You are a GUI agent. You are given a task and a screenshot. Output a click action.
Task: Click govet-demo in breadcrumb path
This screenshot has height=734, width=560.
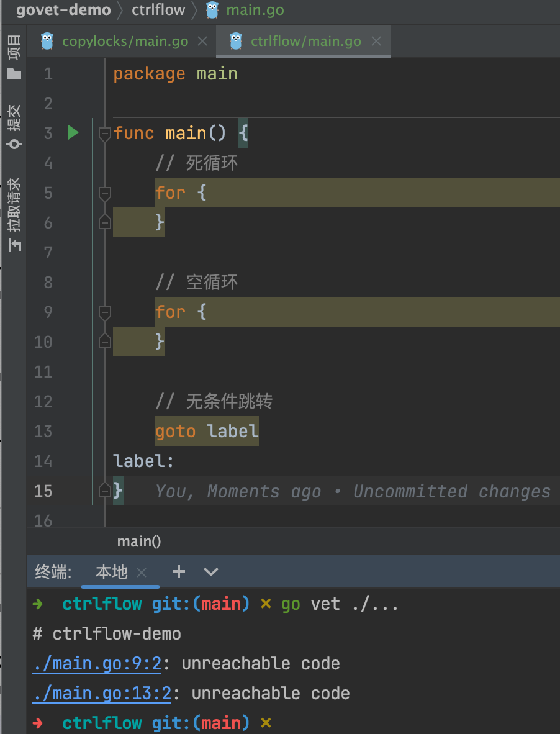tap(63, 10)
